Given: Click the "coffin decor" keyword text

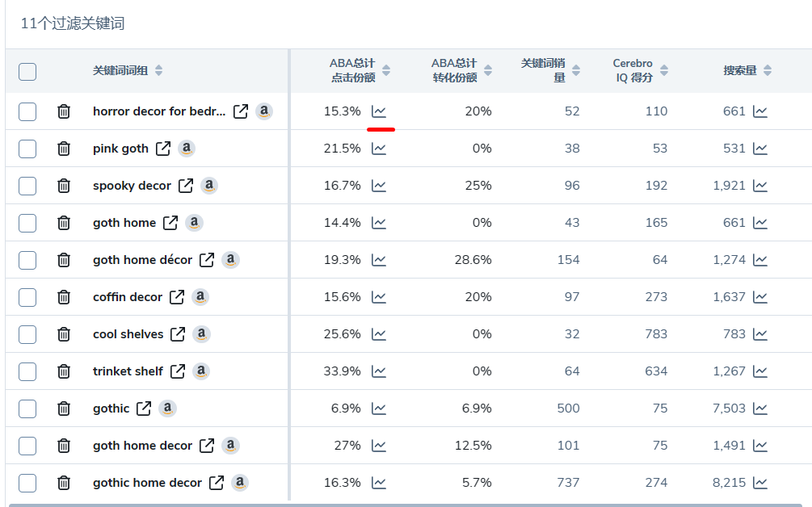Looking at the screenshot, I should tap(128, 297).
